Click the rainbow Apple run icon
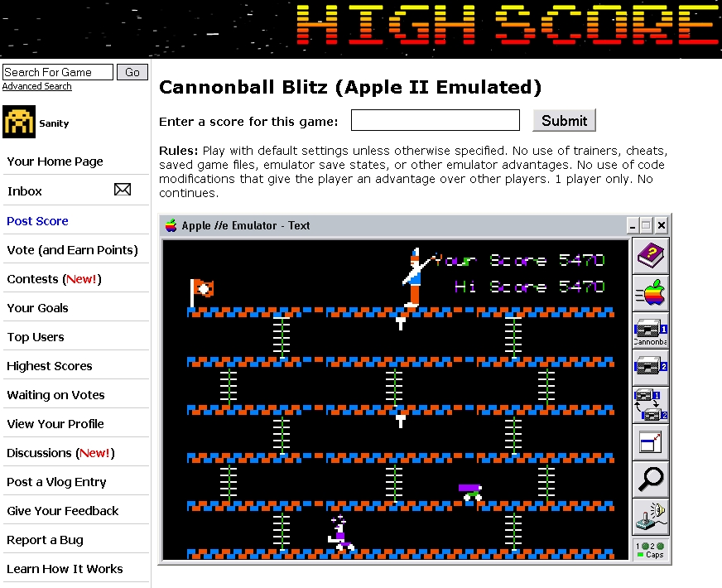 coord(650,293)
